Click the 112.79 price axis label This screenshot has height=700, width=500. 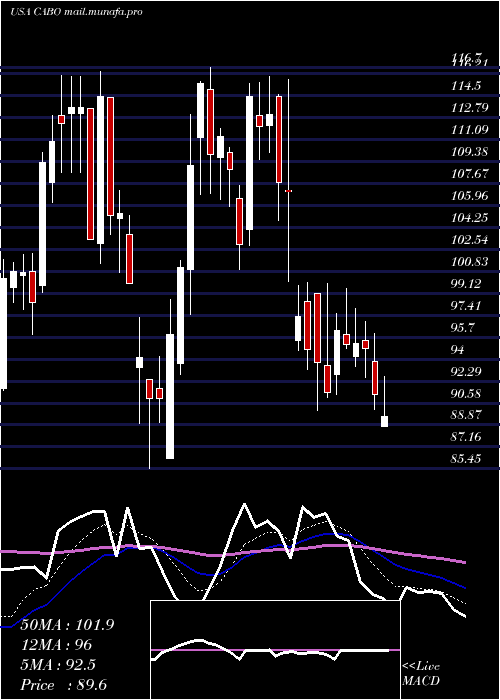pyautogui.click(x=469, y=108)
